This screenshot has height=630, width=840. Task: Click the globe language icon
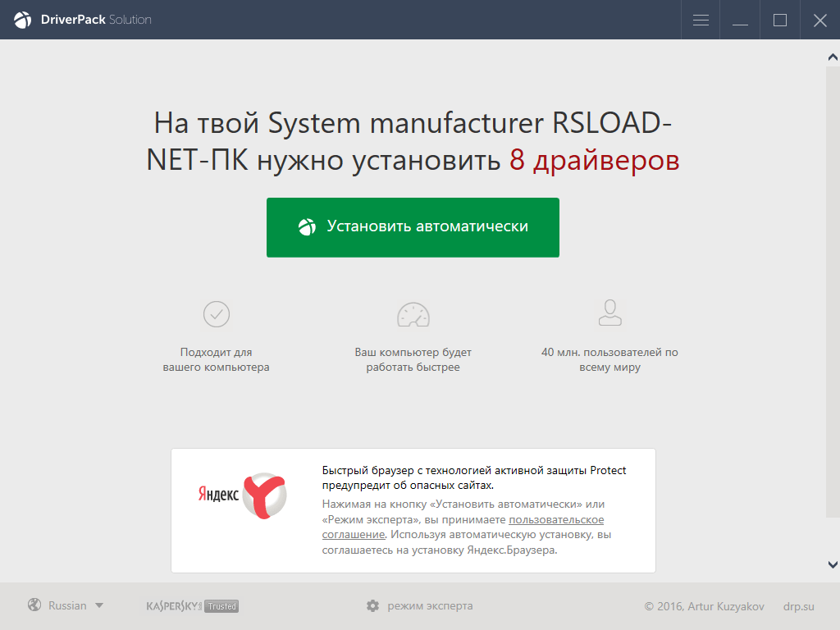point(34,605)
